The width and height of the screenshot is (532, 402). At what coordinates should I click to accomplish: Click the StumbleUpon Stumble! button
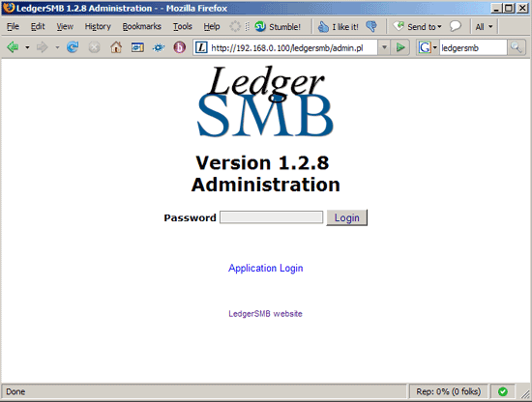click(278, 26)
